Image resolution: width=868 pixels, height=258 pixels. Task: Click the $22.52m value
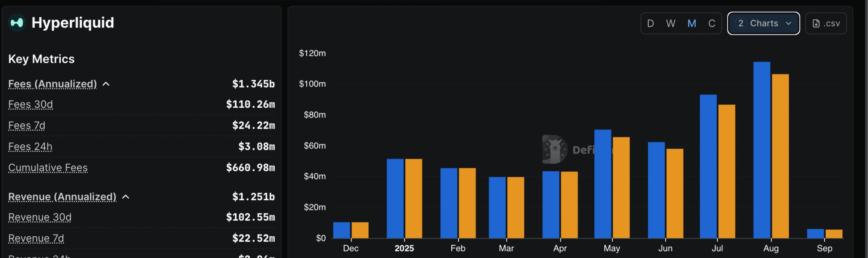click(254, 238)
